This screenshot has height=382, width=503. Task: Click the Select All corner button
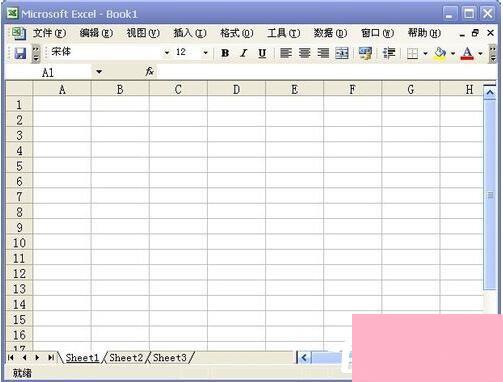(x=19, y=89)
